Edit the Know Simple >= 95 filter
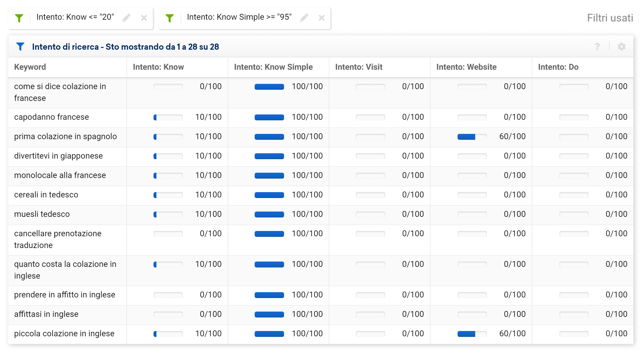The height and width of the screenshot is (356, 644). click(304, 18)
